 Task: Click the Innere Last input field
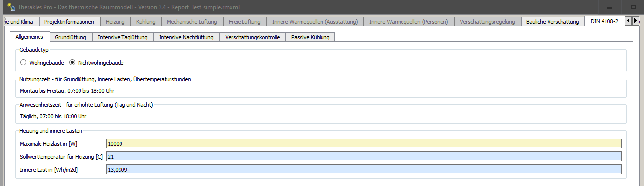coord(363,170)
